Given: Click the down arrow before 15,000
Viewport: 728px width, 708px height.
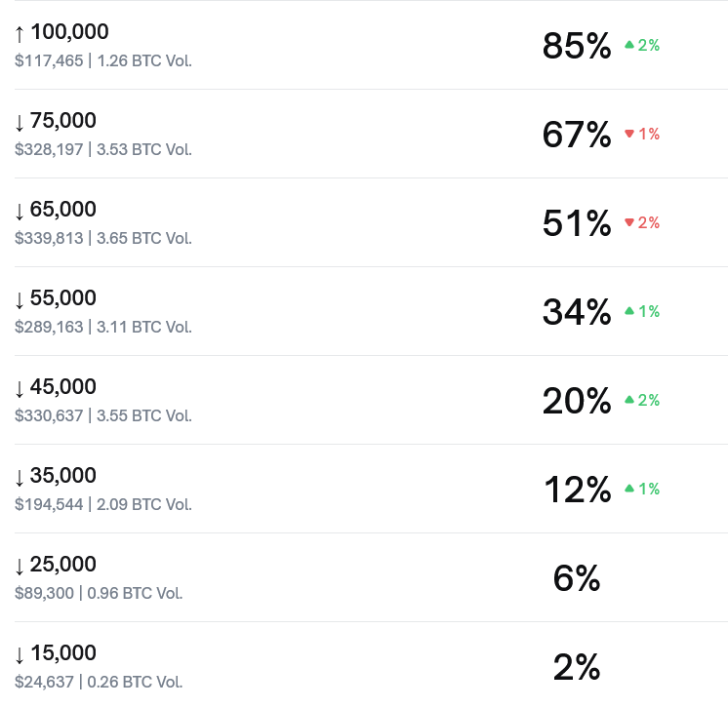Looking at the screenshot, I should (x=20, y=654).
